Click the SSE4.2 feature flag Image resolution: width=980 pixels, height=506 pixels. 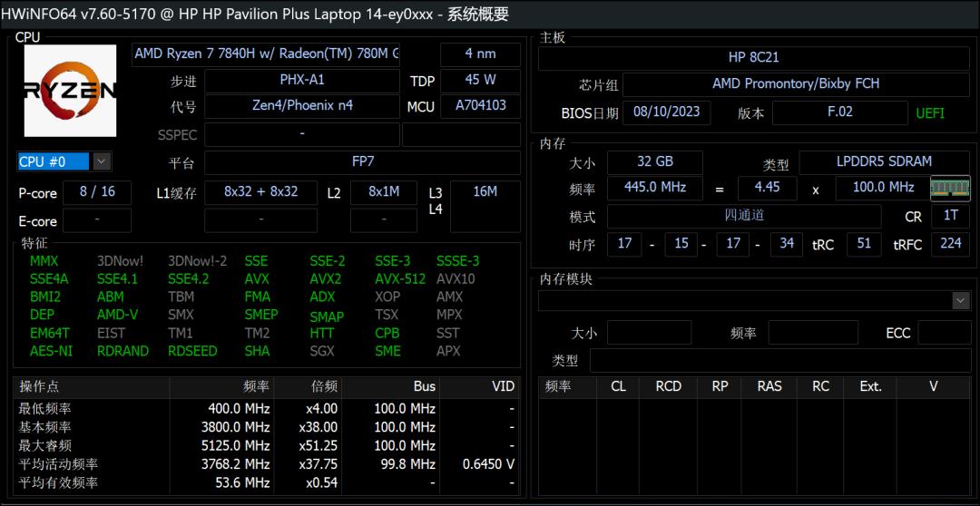click(188, 279)
